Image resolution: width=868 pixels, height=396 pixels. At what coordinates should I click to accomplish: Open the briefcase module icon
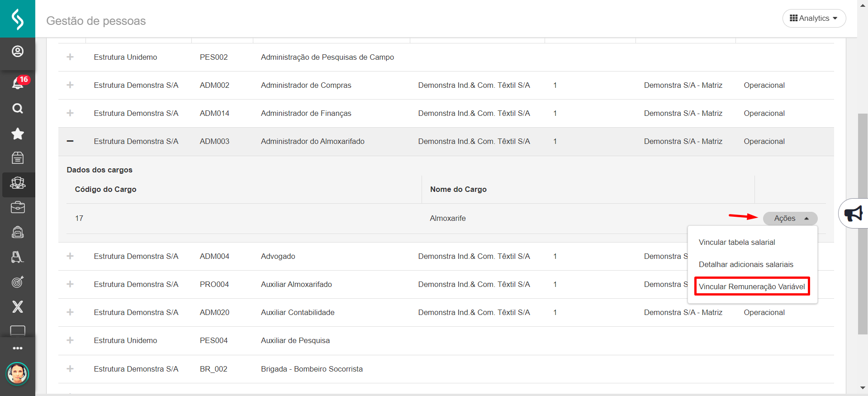[18, 208]
